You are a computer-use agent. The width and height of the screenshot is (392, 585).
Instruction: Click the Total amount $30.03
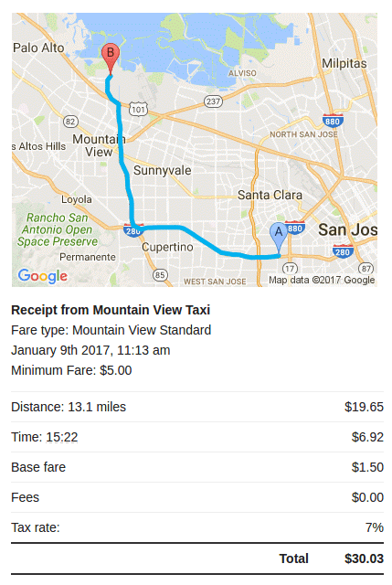[x=364, y=558]
